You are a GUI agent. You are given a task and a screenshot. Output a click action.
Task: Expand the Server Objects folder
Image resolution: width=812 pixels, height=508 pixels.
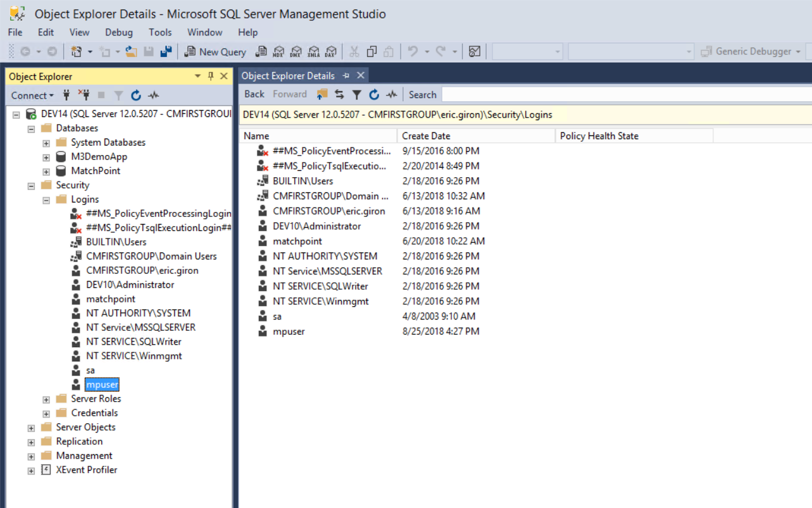[x=31, y=428]
